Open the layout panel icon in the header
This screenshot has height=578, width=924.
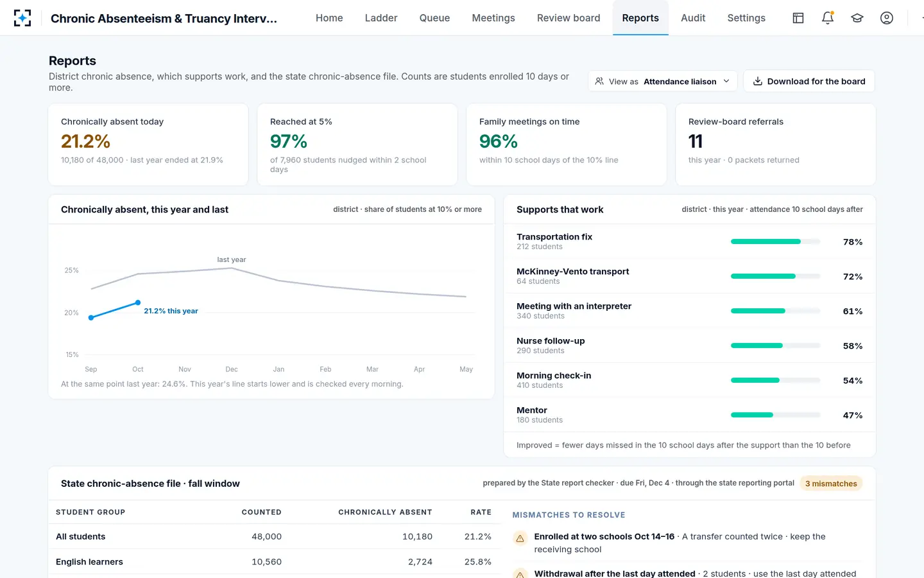(x=798, y=18)
